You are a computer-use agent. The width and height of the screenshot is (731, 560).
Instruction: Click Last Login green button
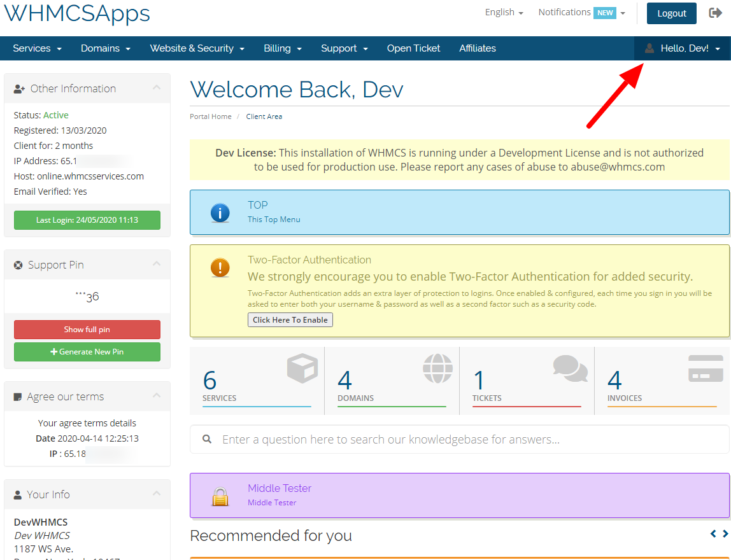tap(87, 220)
